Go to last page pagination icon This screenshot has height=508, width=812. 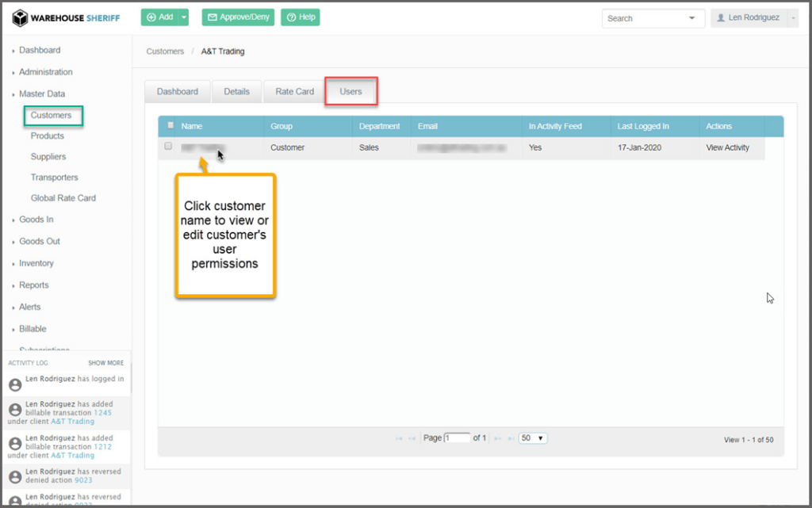pyautogui.click(x=511, y=438)
